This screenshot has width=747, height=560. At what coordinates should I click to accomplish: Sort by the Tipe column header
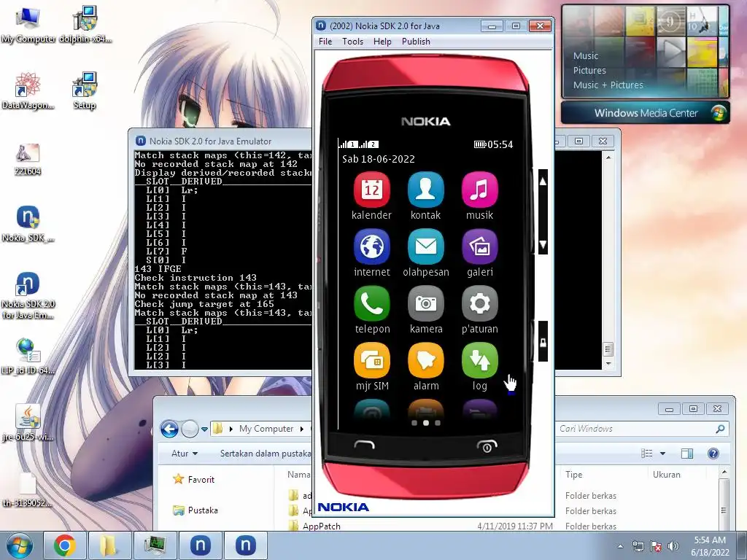point(573,474)
